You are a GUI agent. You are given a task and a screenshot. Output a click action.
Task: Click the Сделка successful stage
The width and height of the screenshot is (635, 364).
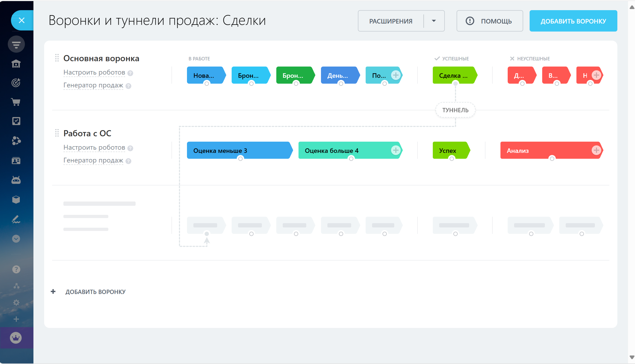453,75
